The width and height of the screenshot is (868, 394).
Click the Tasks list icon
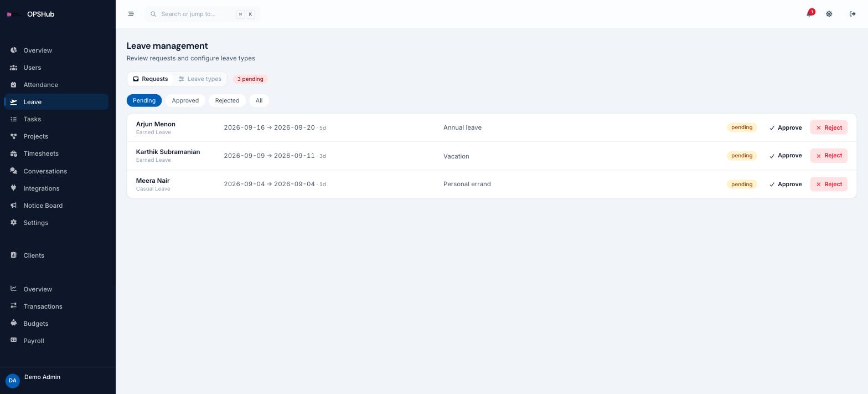[x=13, y=119]
